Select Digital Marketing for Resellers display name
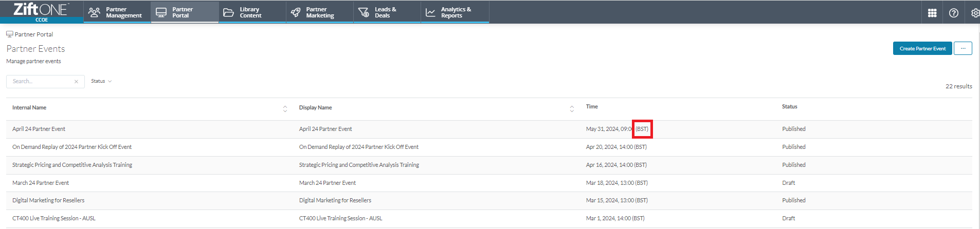The width and height of the screenshot is (980, 229). [335, 200]
